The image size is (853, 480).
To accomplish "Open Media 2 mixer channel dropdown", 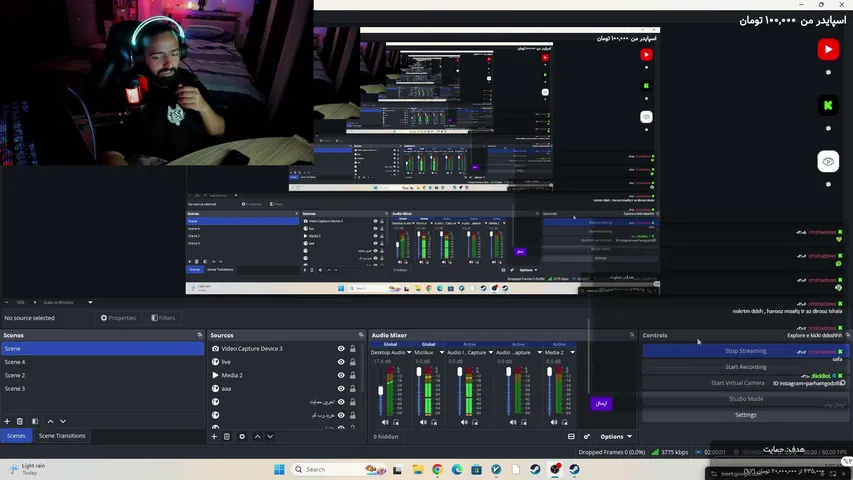I will pyautogui.click(x=572, y=353).
